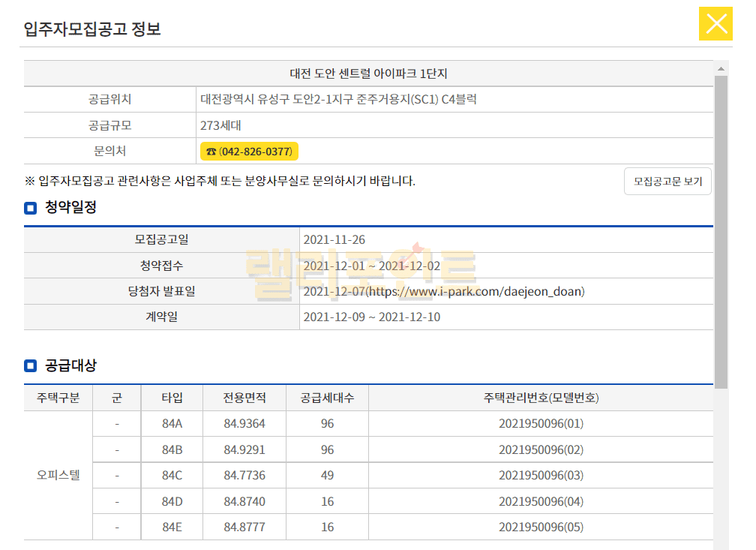This screenshot has width=756, height=550.
Task: Click the 대전 도안 센트럴 아이파크 1단지 title row
Action: coord(368,74)
